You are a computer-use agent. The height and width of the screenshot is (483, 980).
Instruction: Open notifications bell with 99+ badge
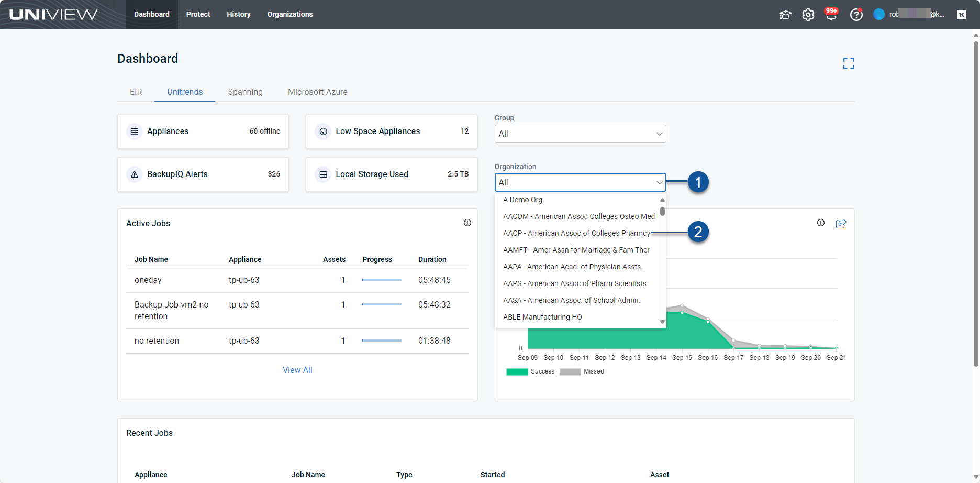[x=831, y=14]
